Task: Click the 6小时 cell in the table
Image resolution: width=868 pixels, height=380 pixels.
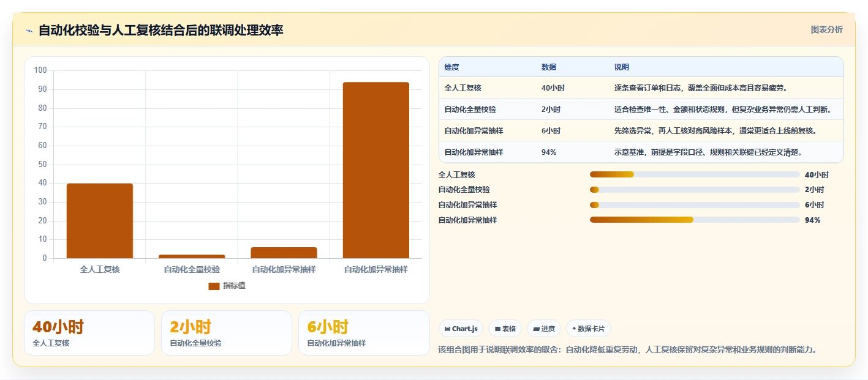Action: pos(551,131)
